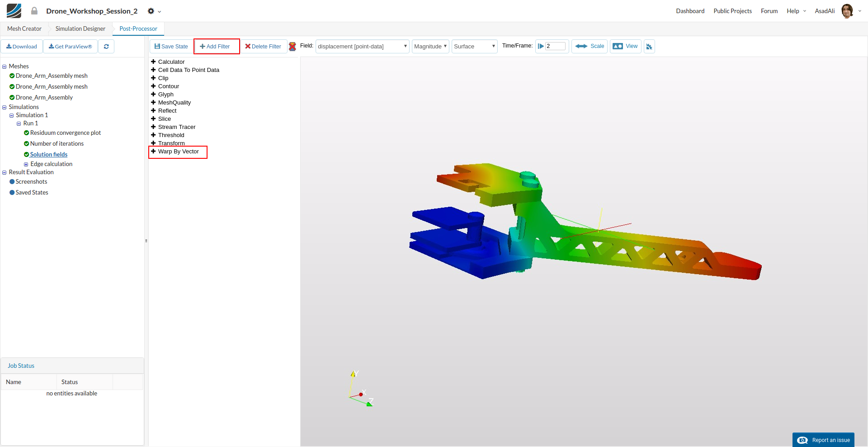Screen dimensions: 868x447
Task: Click the Drone_Workshop_Session_2 project title
Action: point(92,11)
